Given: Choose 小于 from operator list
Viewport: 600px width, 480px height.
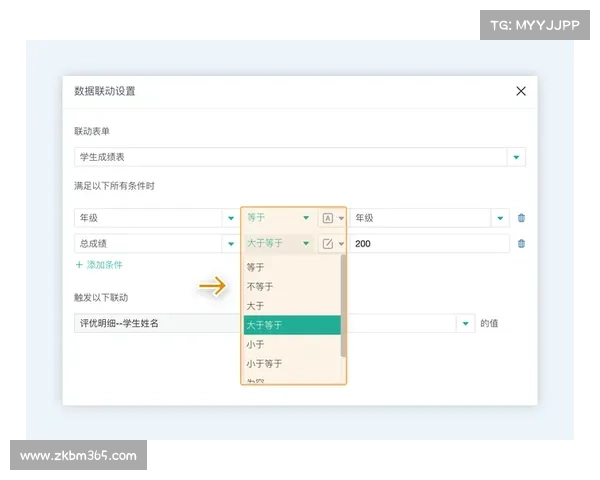Looking at the screenshot, I should (x=292, y=344).
